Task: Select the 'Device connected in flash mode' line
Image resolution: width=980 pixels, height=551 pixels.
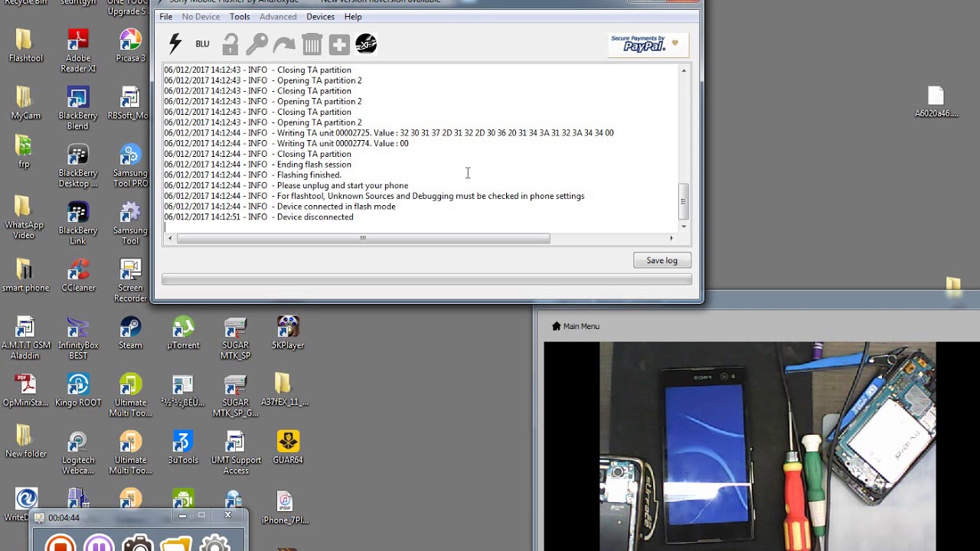Action: [x=280, y=207]
